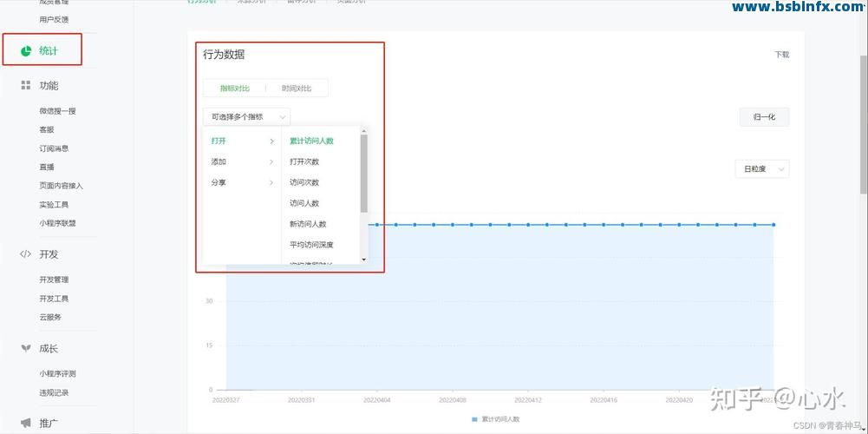Click the 20220408 axis label
Screen dimensions: 868x434
click(x=453, y=399)
